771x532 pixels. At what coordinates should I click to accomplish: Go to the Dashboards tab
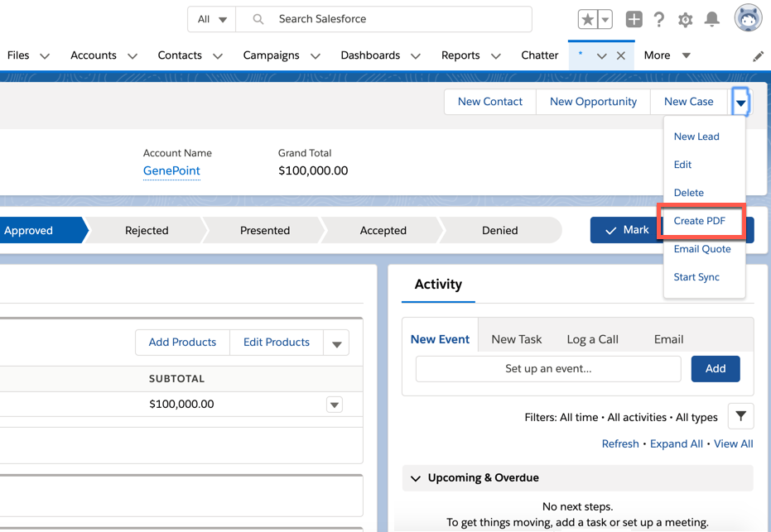click(x=370, y=55)
